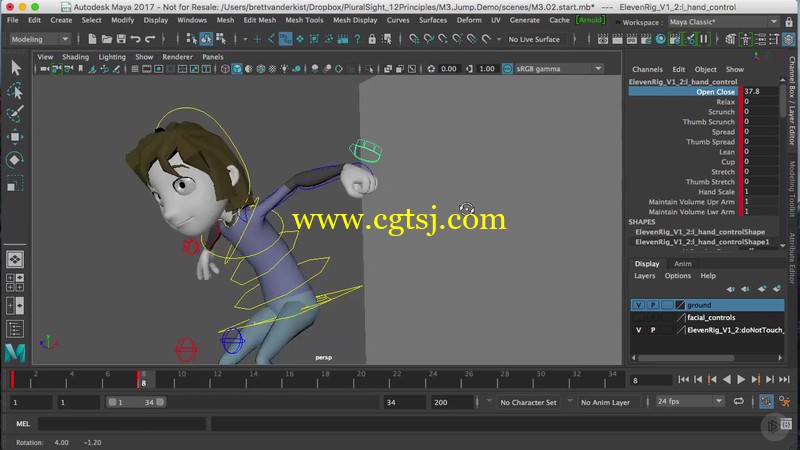Toggle playback P of ground layer
Image resolution: width=800 pixels, height=450 pixels.
[653, 305]
